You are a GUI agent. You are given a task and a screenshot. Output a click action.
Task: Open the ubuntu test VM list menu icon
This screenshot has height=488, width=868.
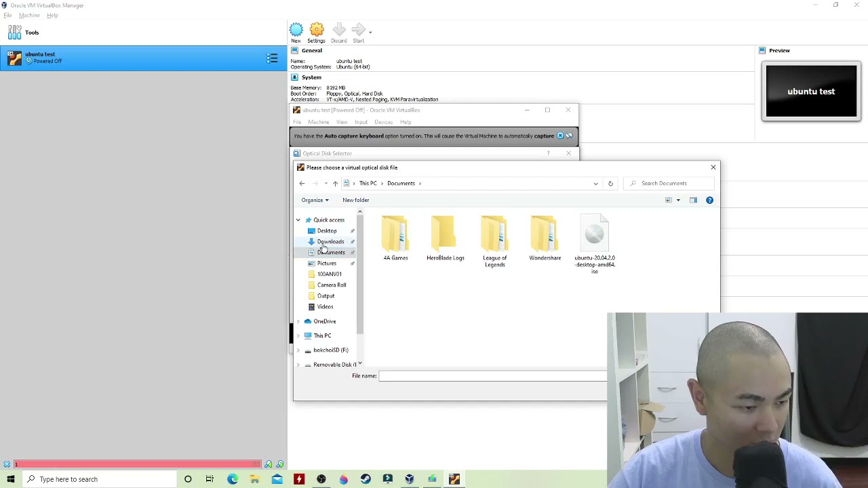click(x=272, y=58)
